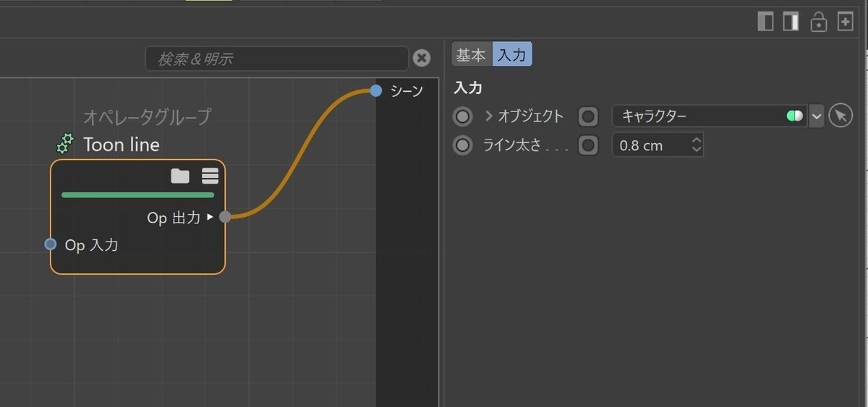
Task: Click the lock icon in the panel header
Action: pyautogui.click(x=818, y=22)
